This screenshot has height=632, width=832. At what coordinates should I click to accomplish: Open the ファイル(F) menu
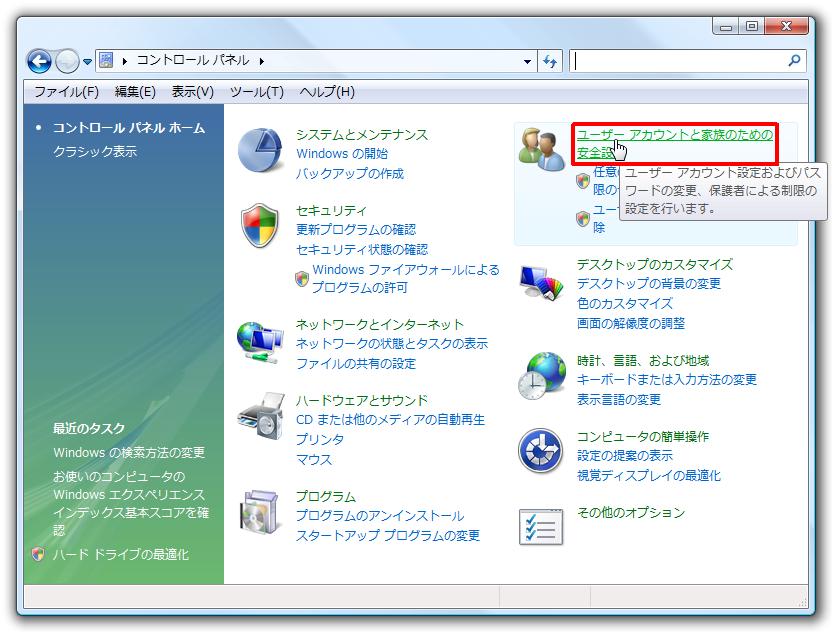coord(66,92)
